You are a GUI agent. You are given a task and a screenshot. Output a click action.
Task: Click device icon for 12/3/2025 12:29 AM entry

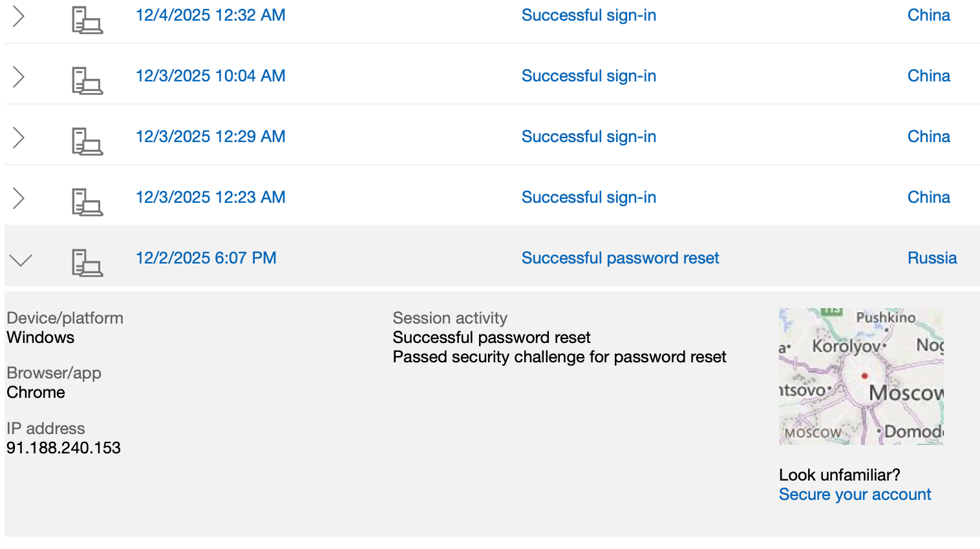(x=87, y=141)
